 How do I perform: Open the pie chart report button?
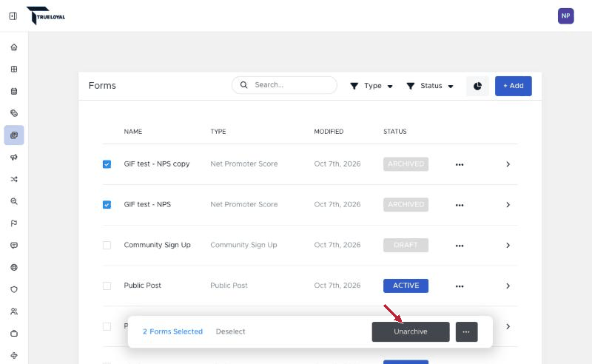coord(477,86)
